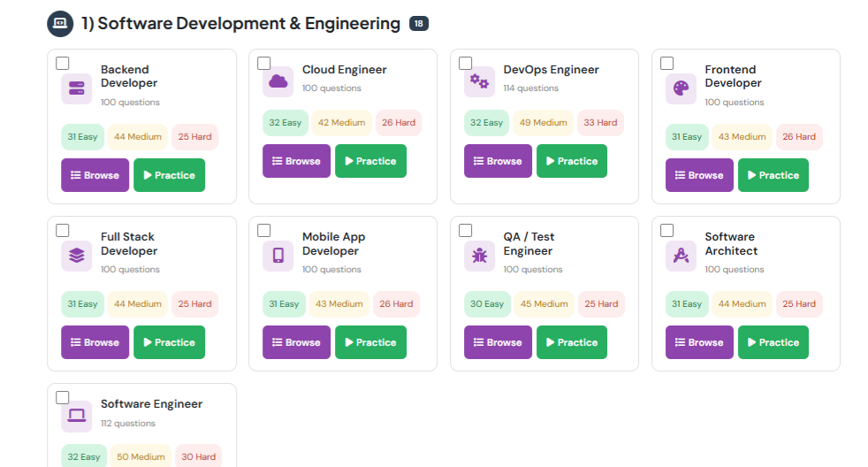Check the Frontend Developer checkbox
868x467 pixels.
(667, 63)
